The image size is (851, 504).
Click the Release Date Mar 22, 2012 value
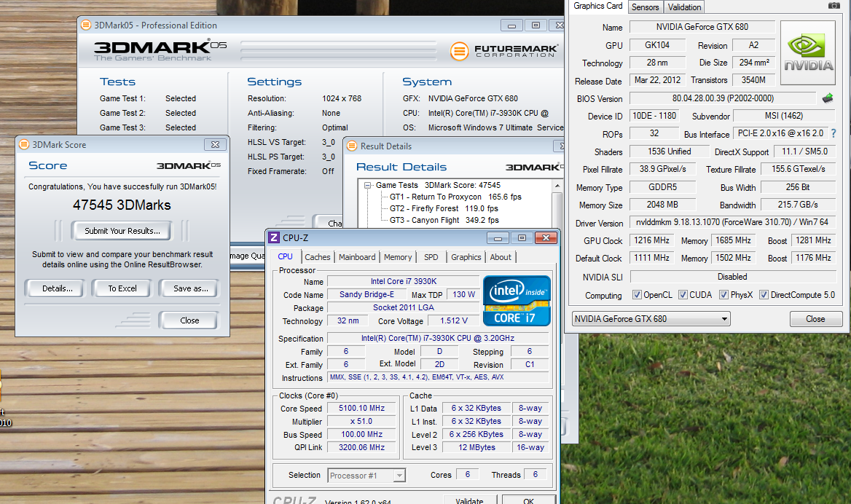click(x=657, y=80)
